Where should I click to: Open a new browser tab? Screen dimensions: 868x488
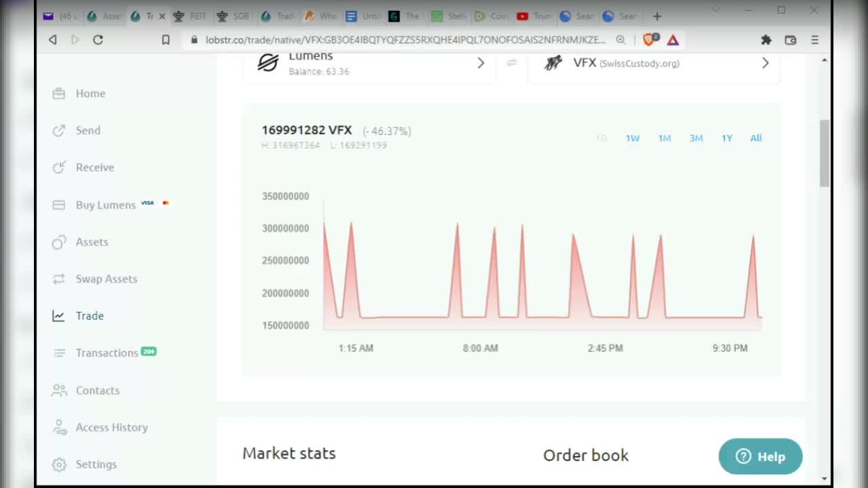pos(656,16)
